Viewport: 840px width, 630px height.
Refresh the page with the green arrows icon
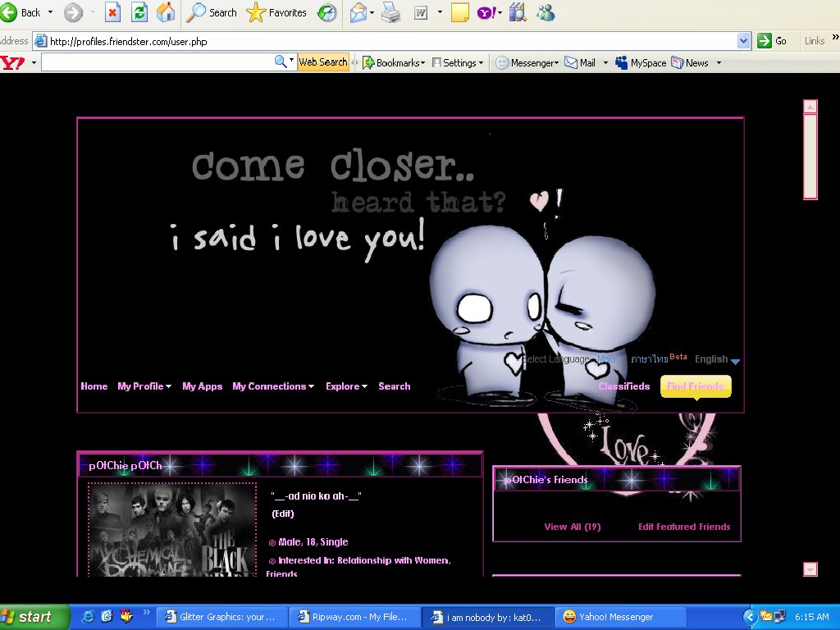(x=139, y=12)
